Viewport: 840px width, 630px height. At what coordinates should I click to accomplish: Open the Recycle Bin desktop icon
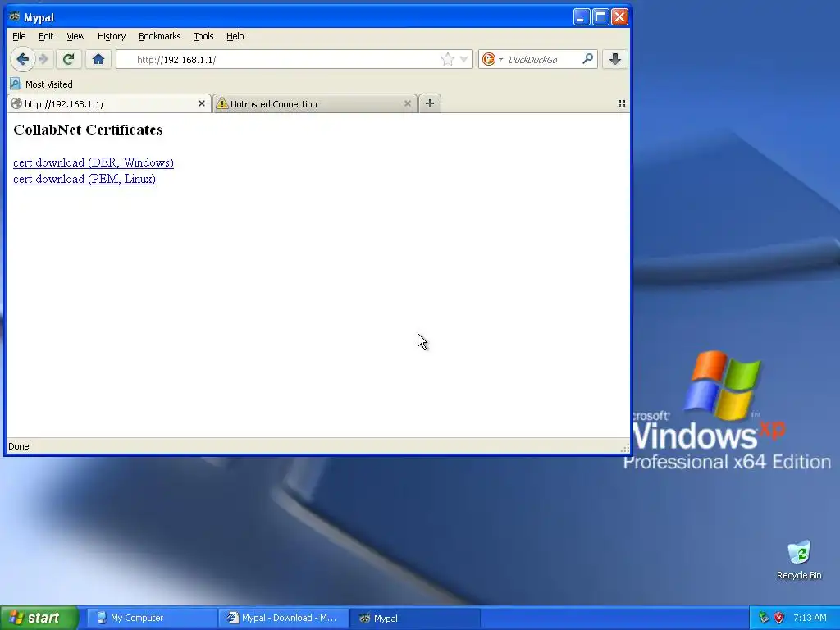tap(799, 559)
